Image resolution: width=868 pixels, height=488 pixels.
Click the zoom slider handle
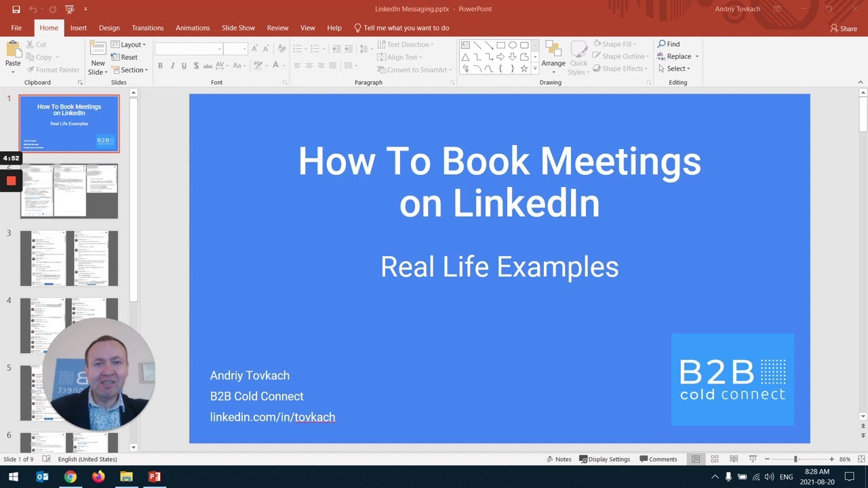click(796, 460)
